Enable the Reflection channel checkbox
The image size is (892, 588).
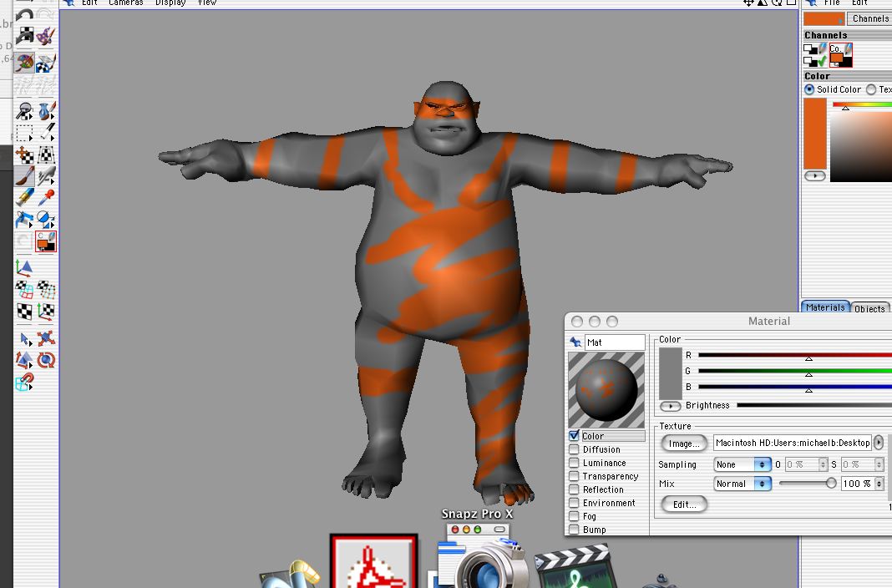click(574, 489)
